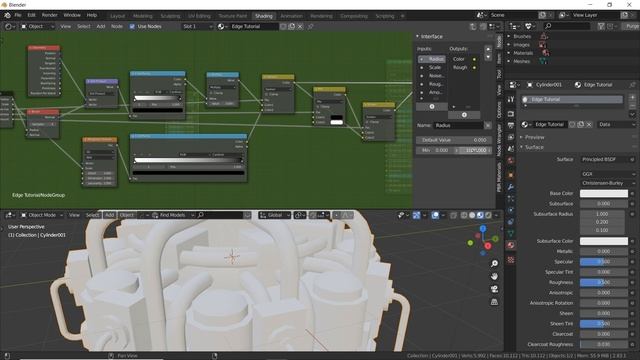Viewport: 640px width, 360px height.
Task: Open the Render menu
Action: coord(49,15)
